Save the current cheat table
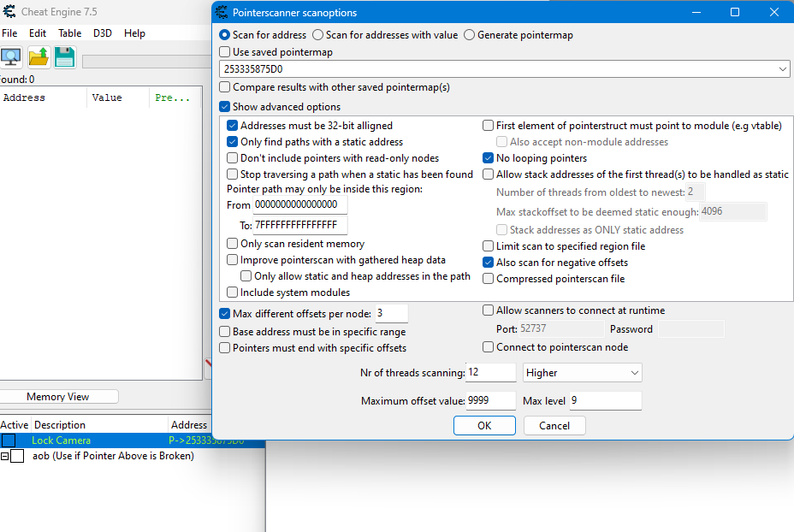This screenshot has width=794, height=532. tap(63, 56)
